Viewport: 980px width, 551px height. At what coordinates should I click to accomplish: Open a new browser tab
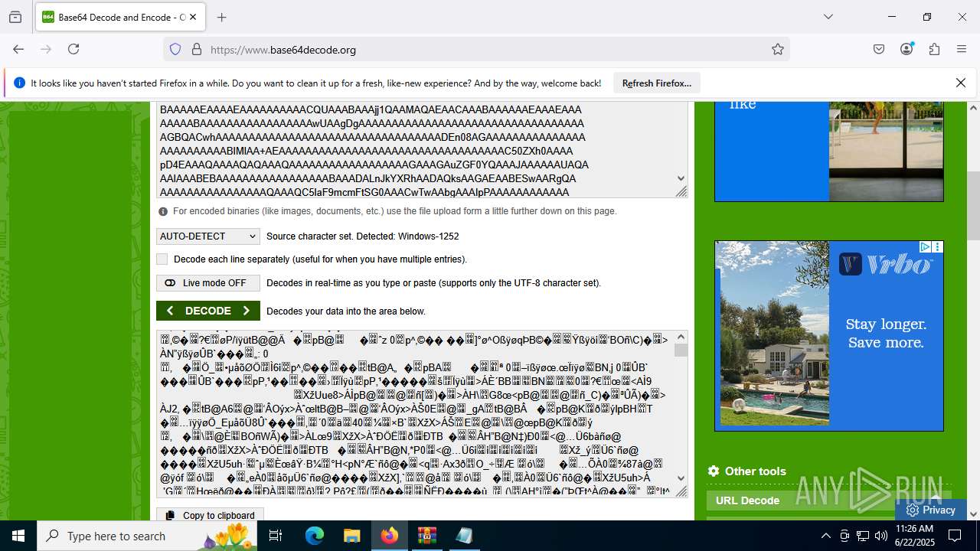tap(222, 17)
